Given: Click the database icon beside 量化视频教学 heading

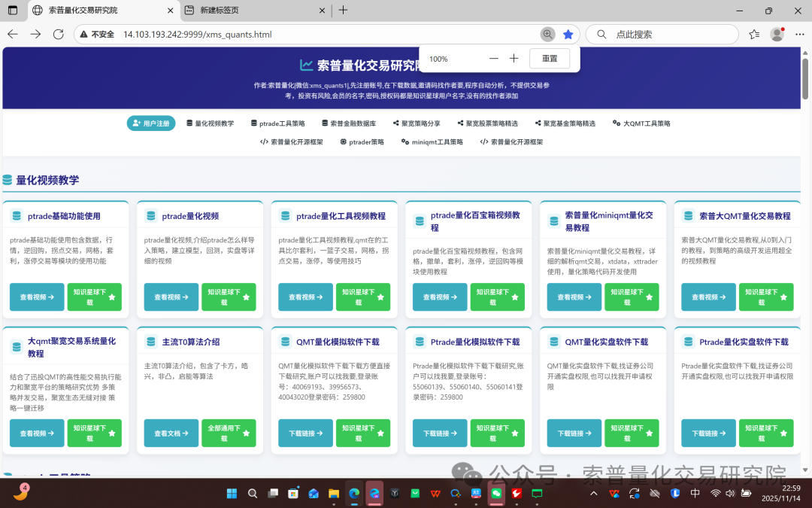Looking at the screenshot, I should coord(8,179).
